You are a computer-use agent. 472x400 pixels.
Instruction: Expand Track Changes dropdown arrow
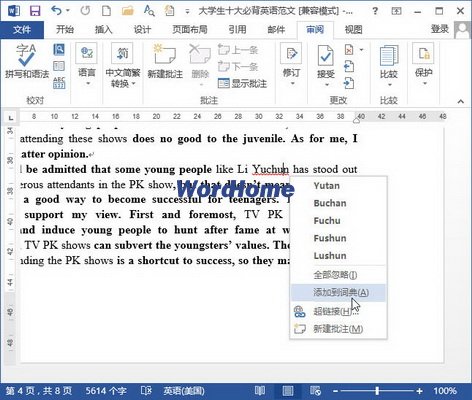[x=293, y=83]
